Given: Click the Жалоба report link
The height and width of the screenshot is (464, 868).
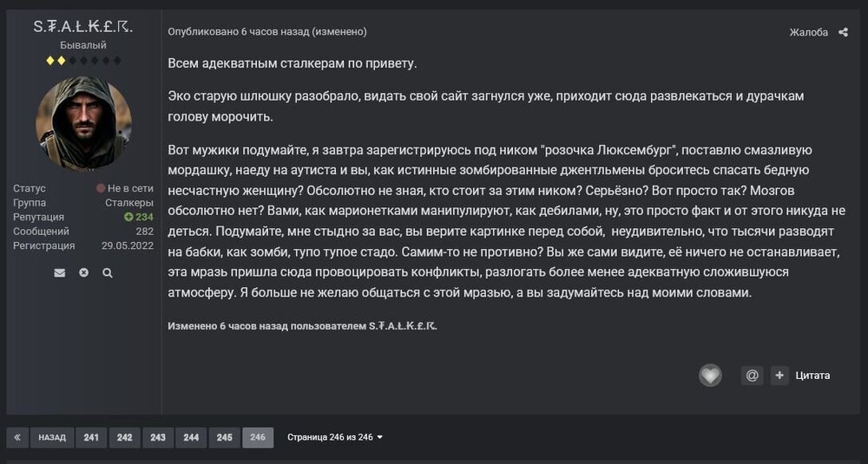Looking at the screenshot, I should [x=808, y=32].
